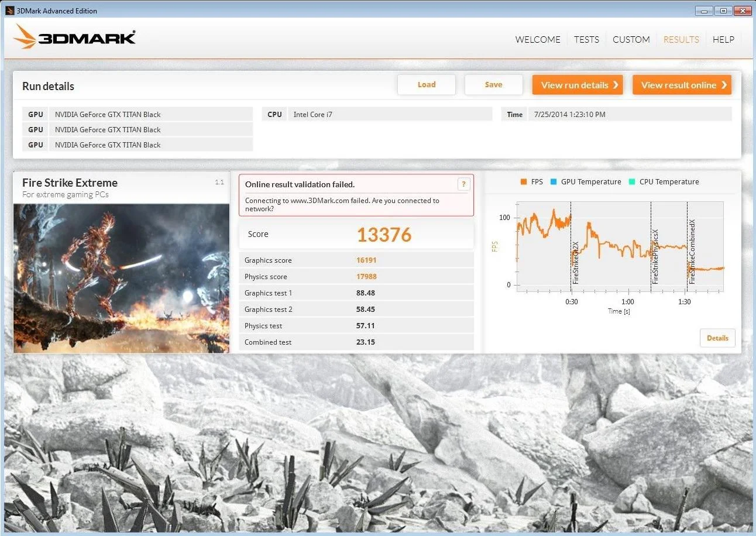Click the Intel Core i7 CPU field
The height and width of the screenshot is (536, 756).
(390, 115)
